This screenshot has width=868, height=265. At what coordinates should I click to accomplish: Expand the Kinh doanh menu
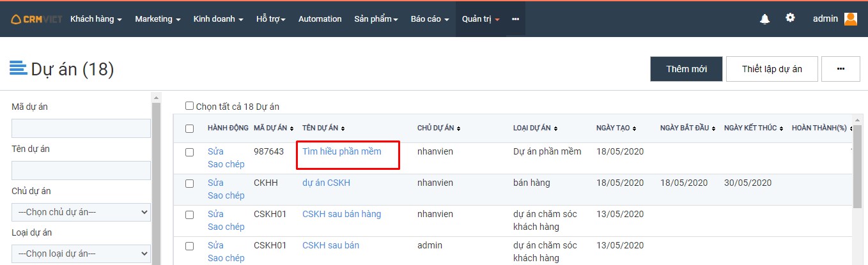pos(219,19)
